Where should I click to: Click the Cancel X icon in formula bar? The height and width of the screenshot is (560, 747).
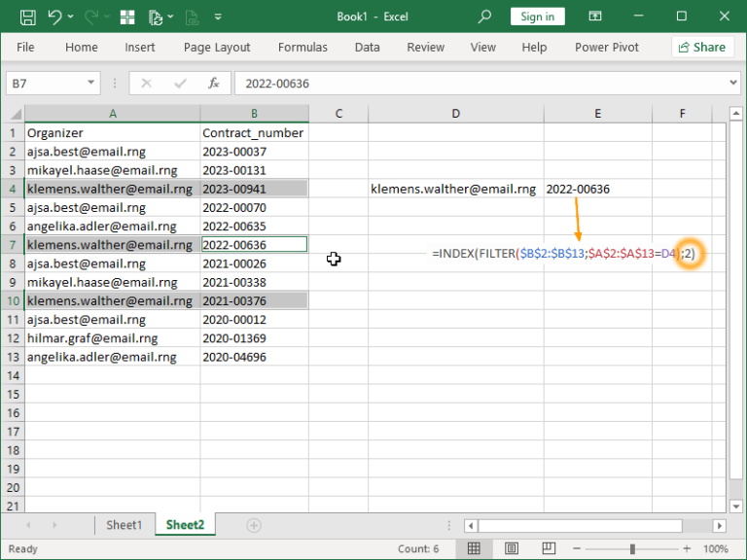point(146,84)
